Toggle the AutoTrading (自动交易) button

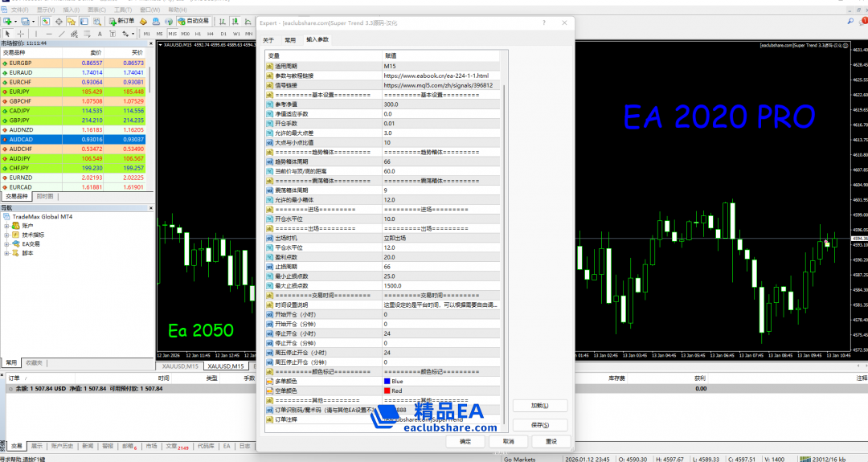[192, 21]
